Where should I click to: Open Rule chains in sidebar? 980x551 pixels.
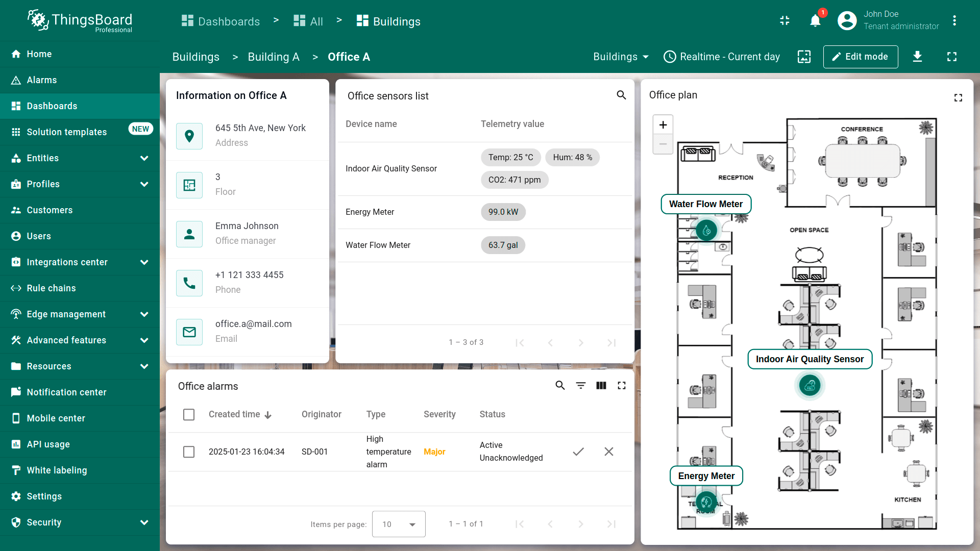pos(51,288)
